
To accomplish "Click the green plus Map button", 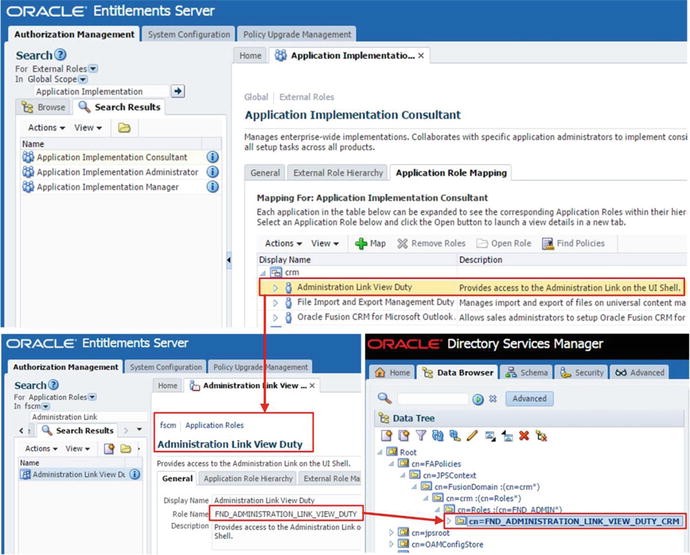I will 370,243.
